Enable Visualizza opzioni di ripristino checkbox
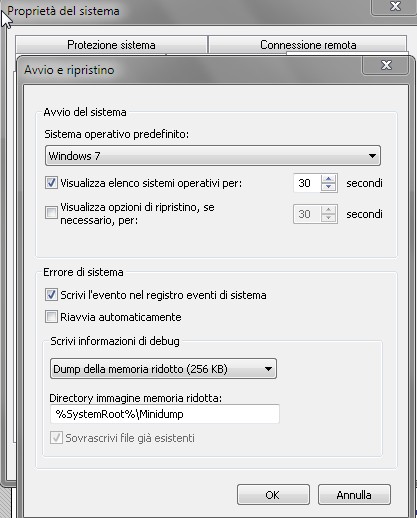 point(51,213)
